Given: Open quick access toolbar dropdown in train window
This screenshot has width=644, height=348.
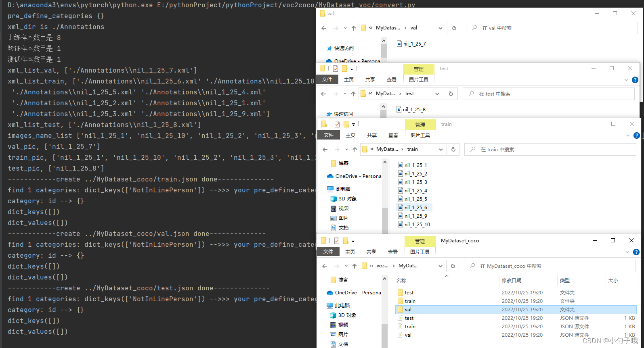Looking at the screenshot, I should tap(353, 125).
